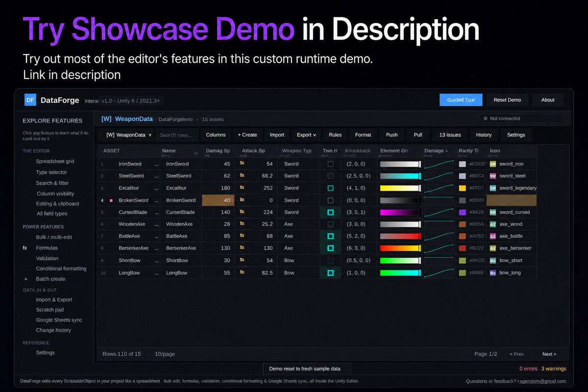Image resolution: width=588 pixels, height=392 pixels.
Task: Uncheck Two H checkbox for CursedBlade
Action: click(x=330, y=212)
